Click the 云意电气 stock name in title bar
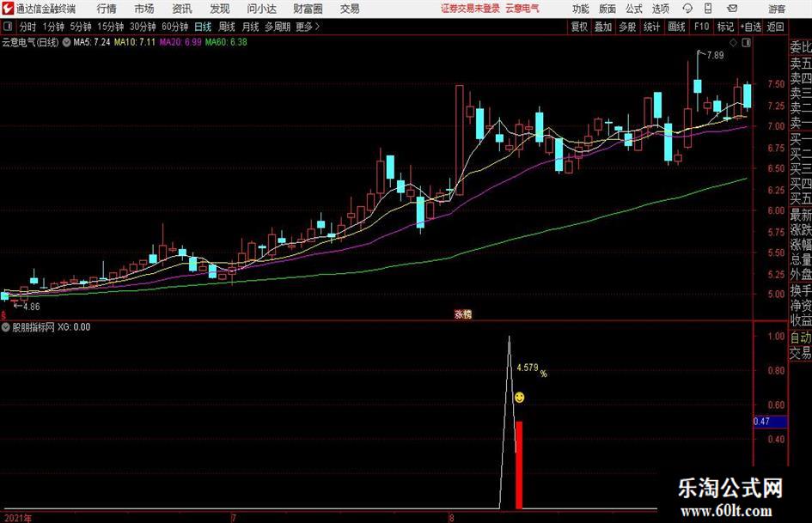Viewport: 812px width, 523px height. pyautogui.click(x=522, y=9)
